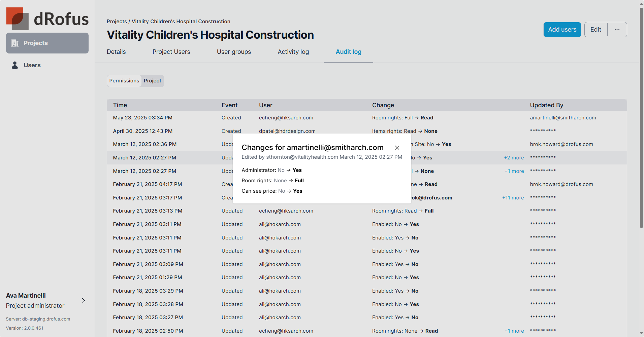Screen dimensions: 644x337
Task: Expand the Ava Martinelli profile chevron
Action: point(84,301)
